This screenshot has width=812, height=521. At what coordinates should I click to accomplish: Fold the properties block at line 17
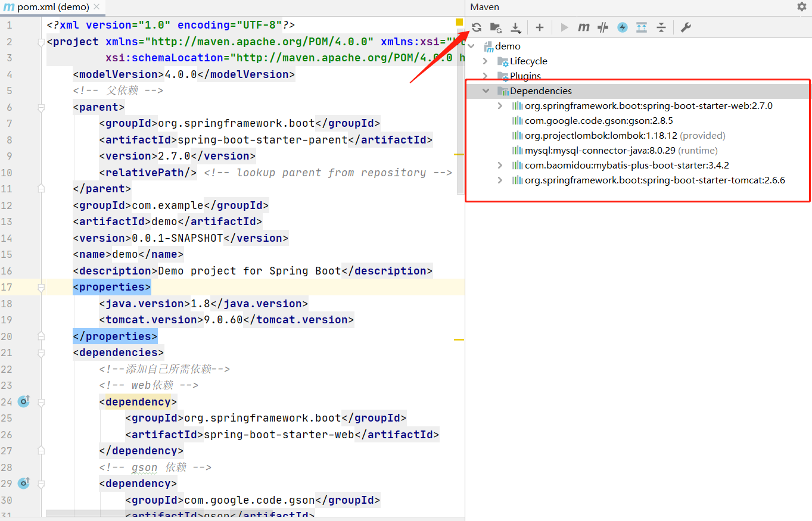point(41,287)
